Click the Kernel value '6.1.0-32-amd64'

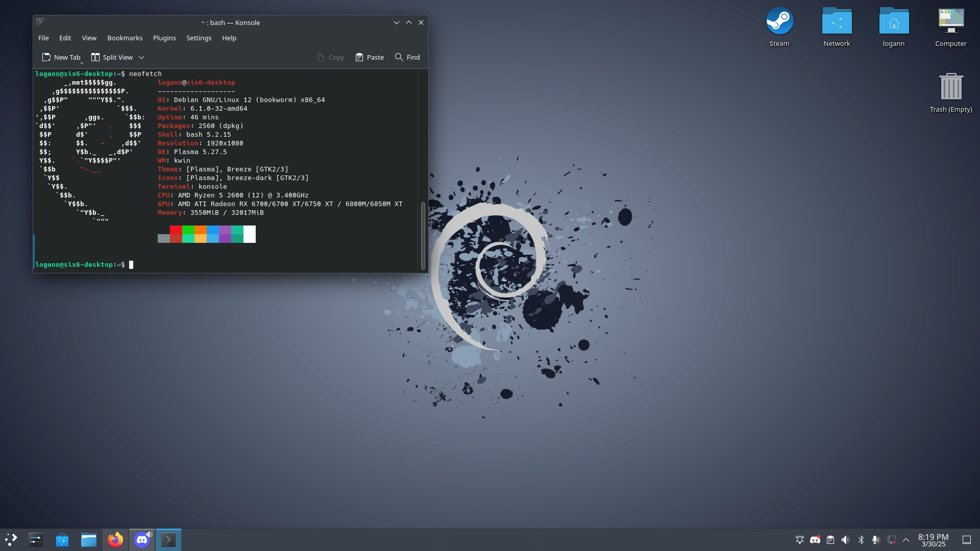(218, 109)
